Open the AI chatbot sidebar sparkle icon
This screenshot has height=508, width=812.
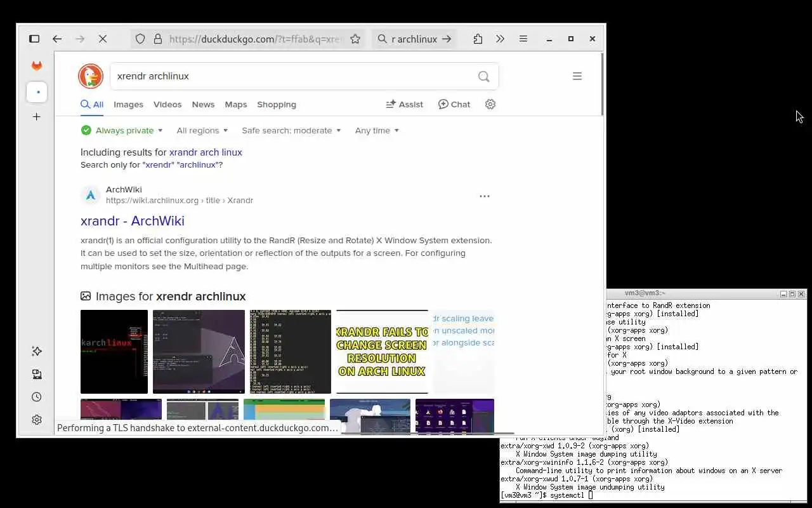tap(37, 351)
